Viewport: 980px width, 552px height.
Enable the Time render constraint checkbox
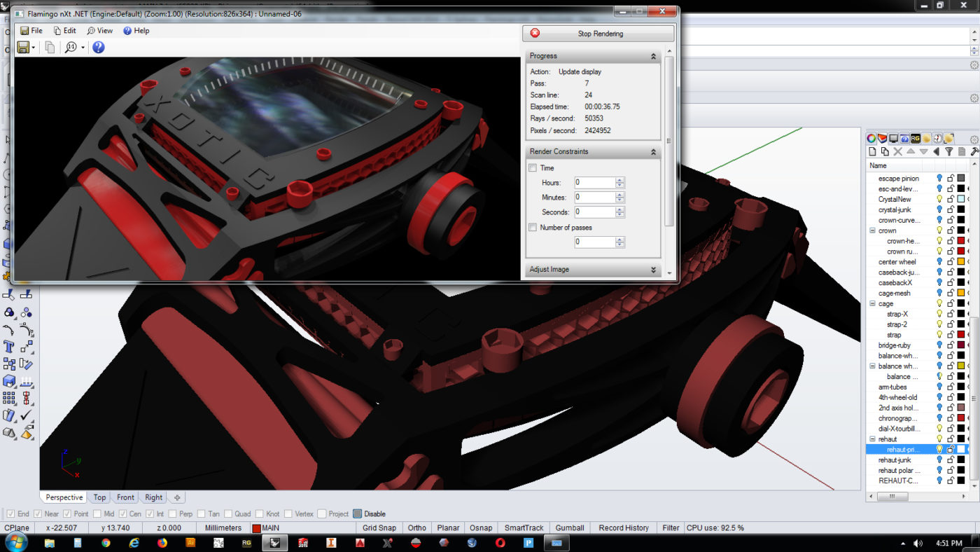(533, 168)
